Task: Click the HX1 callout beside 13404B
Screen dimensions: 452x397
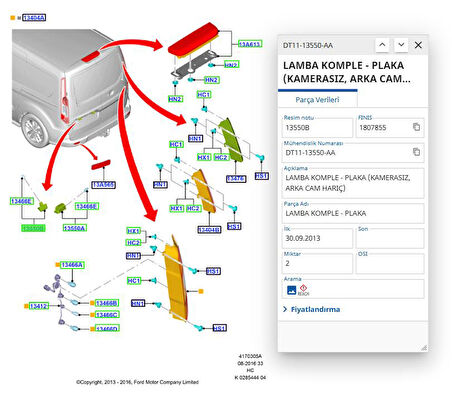Action: coord(177,208)
